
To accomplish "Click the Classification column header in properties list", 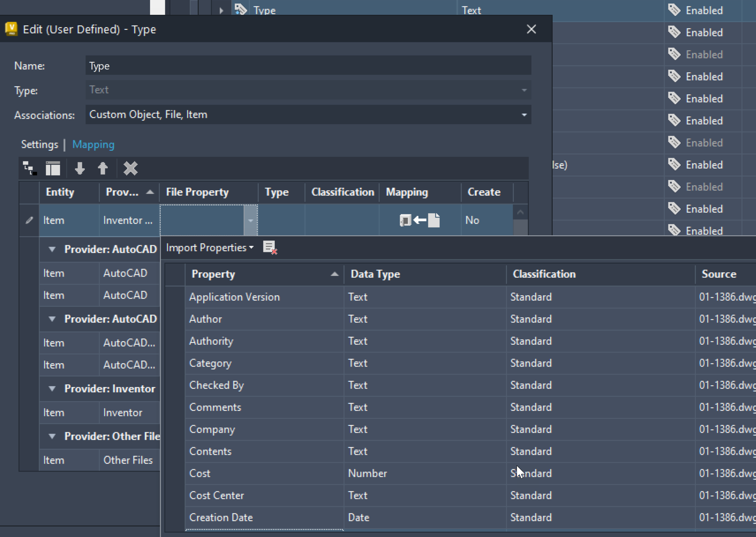I will tap(544, 274).
